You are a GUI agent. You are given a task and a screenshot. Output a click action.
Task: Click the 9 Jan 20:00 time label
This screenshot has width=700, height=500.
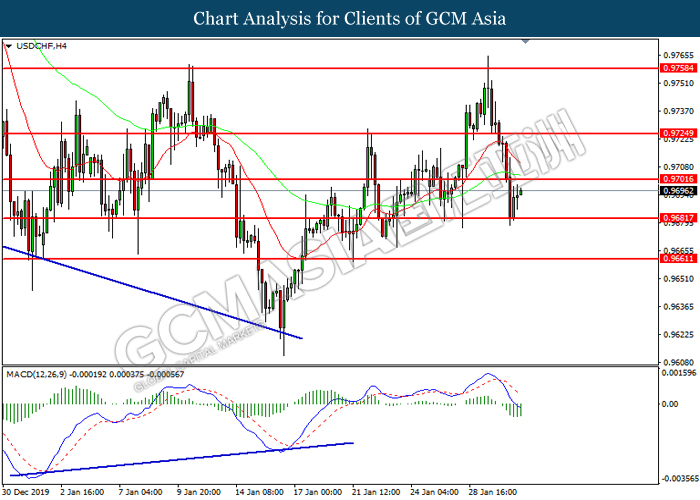coord(199,492)
